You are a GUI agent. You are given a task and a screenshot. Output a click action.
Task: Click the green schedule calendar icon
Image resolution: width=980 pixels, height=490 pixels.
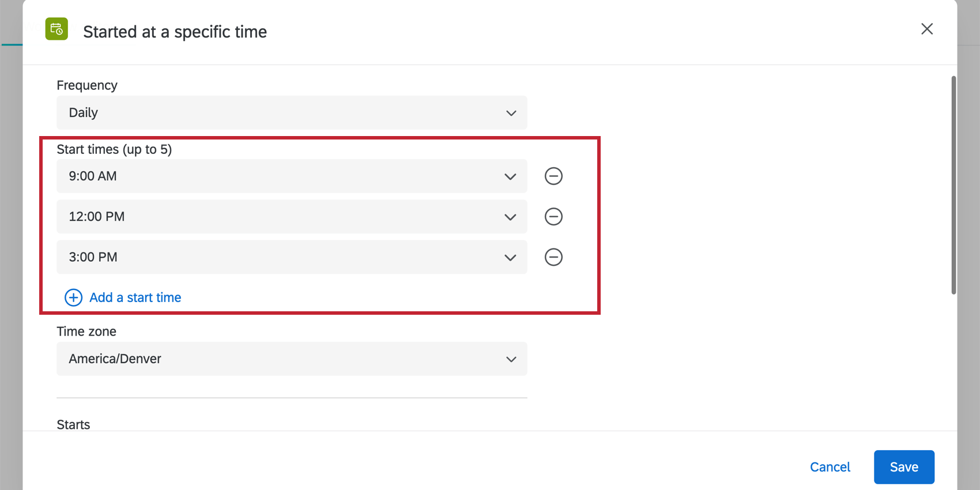tap(56, 28)
